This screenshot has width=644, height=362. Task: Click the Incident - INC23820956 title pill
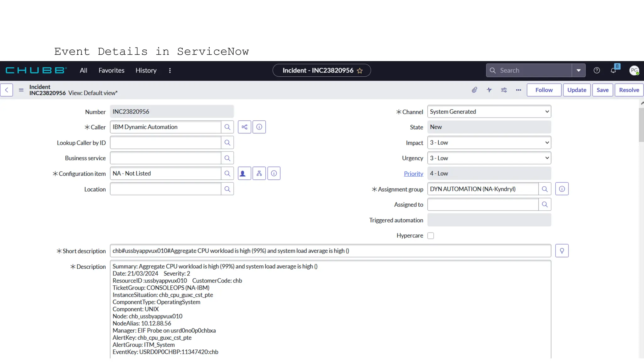pyautogui.click(x=322, y=70)
